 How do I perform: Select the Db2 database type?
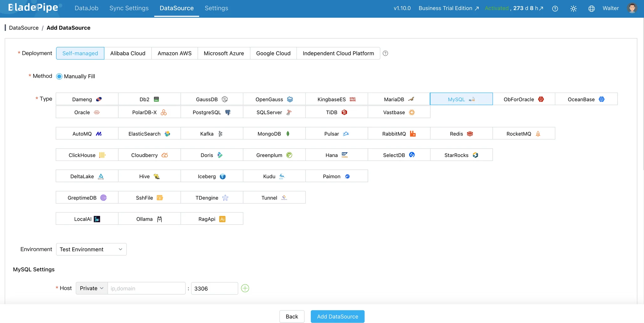[149, 99]
